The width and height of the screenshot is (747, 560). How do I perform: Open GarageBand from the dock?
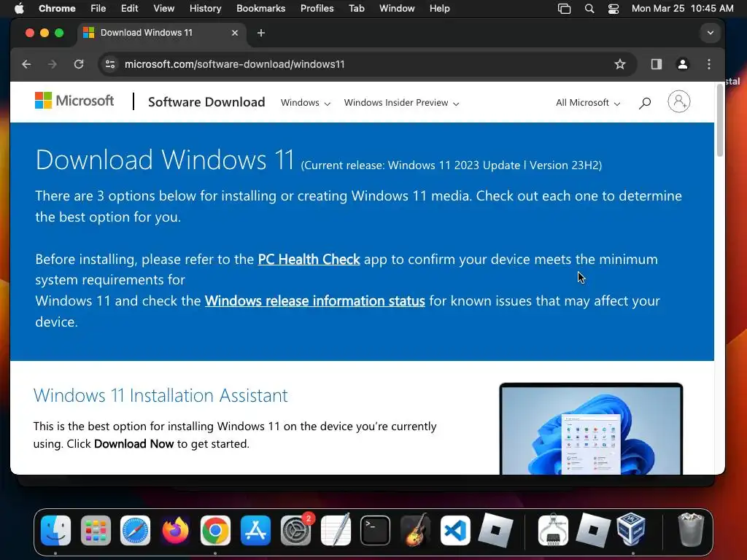click(x=415, y=530)
